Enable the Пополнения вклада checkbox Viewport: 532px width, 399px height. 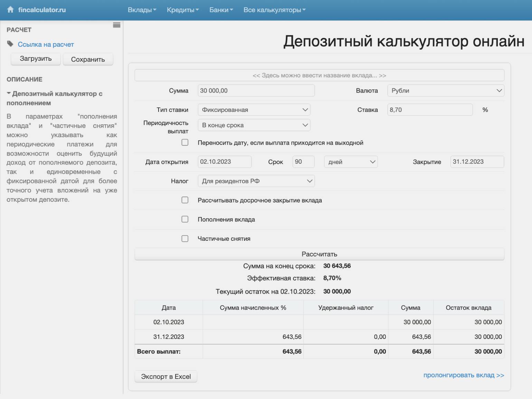point(185,219)
